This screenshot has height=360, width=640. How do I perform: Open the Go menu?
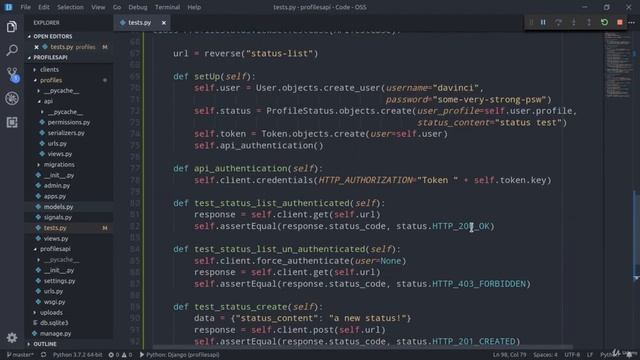point(117,7)
